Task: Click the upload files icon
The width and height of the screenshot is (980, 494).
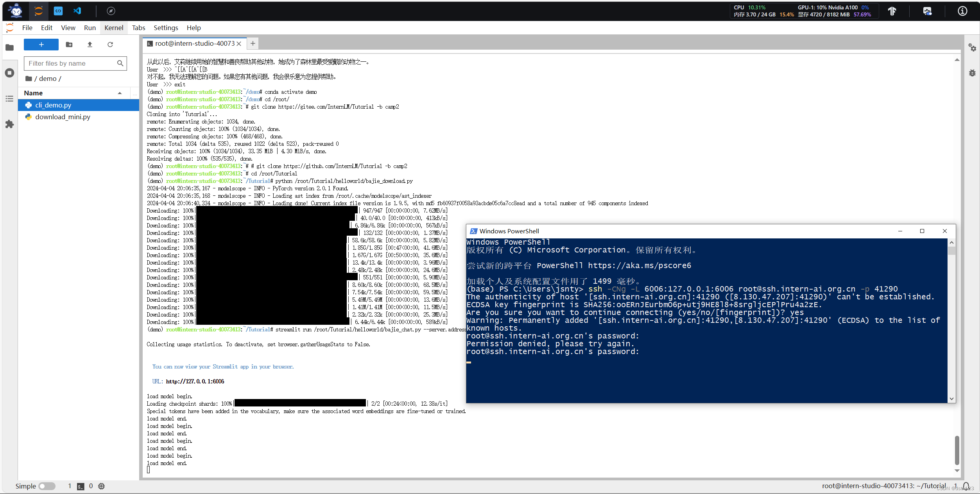Action: click(x=90, y=45)
